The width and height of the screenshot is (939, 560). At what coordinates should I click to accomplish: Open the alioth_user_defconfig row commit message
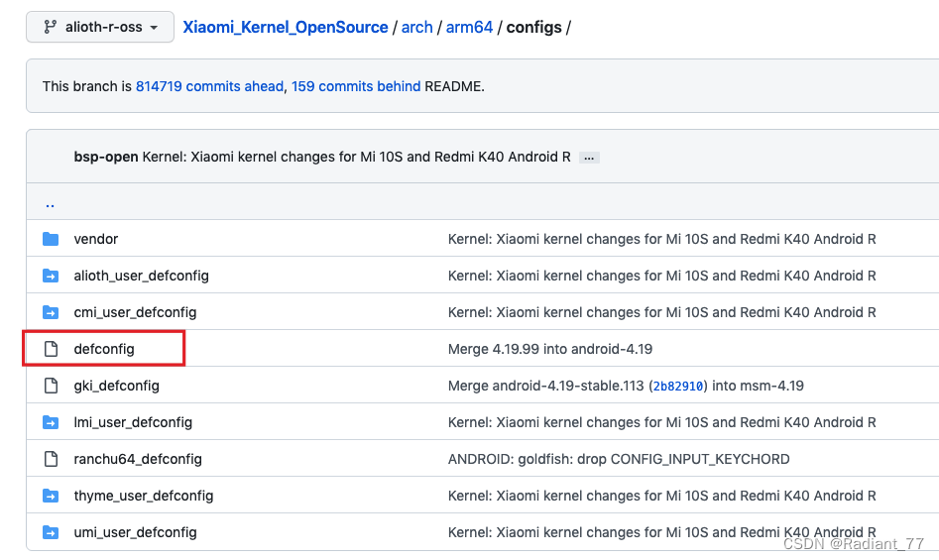(x=661, y=276)
